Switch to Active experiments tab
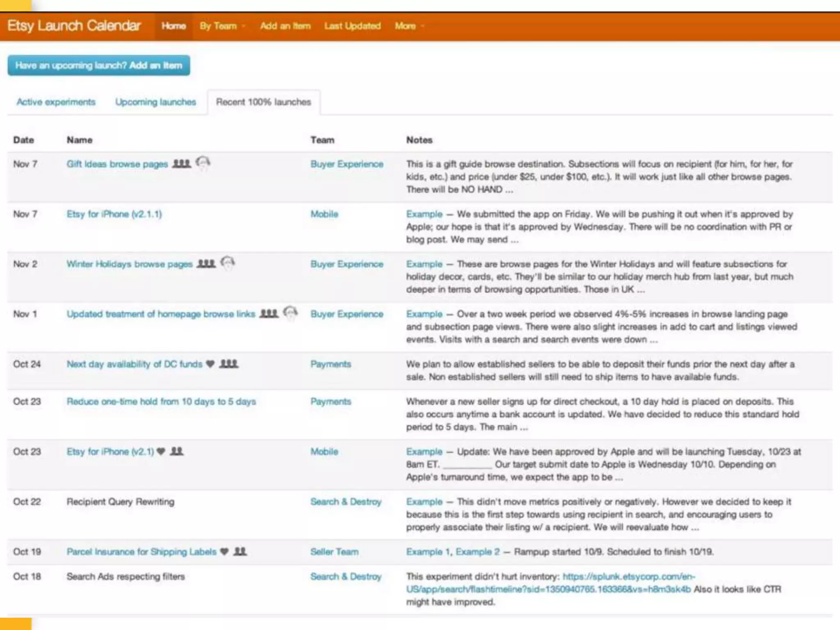 click(56, 102)
